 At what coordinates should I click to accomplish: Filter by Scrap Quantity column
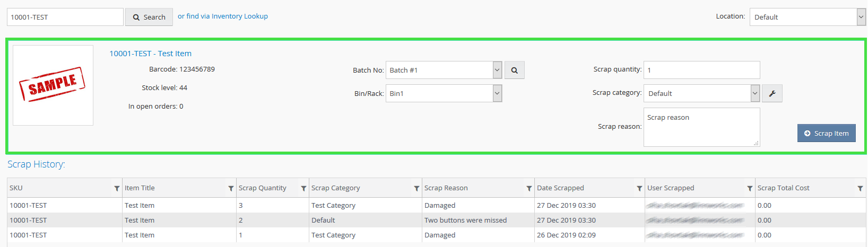(x=303, y=188)
